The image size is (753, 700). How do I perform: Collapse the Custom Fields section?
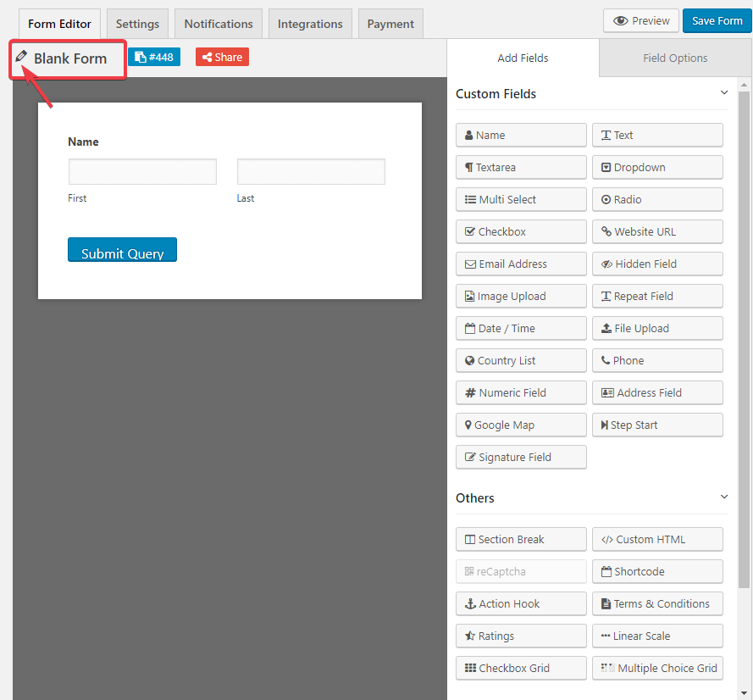pos(723,92)
